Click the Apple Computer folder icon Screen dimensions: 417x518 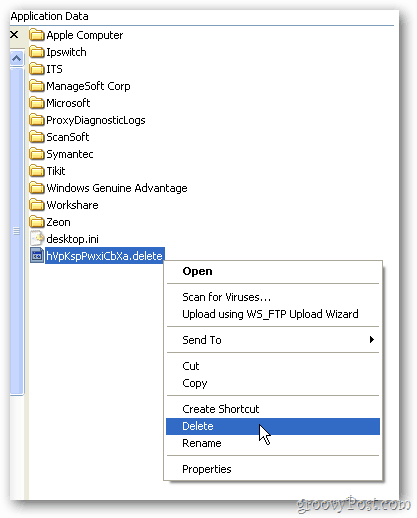point(36,35)
